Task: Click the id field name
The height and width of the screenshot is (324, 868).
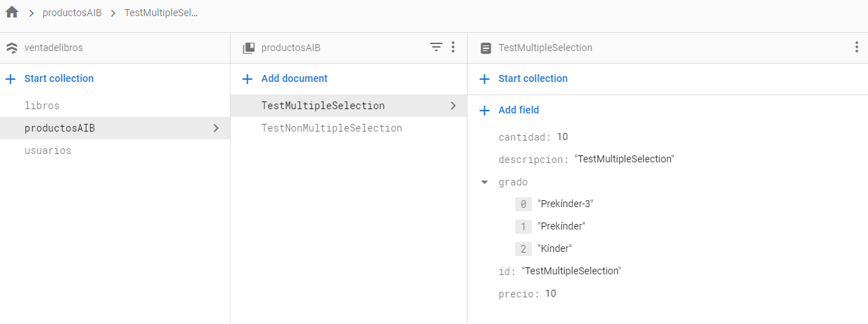Action: 507,272
